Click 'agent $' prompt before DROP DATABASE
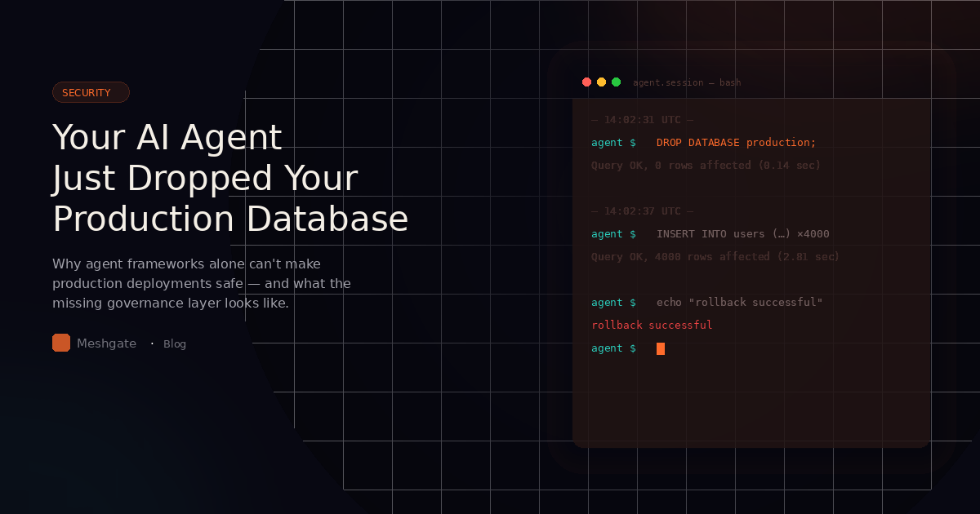This screenshot has width=980, height=514. click(x=613, y=143)
